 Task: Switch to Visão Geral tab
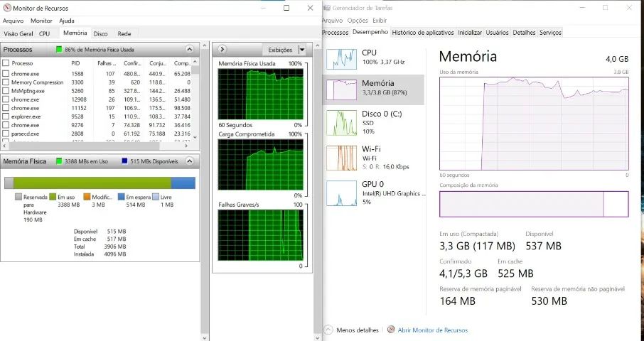pos(18,33)
